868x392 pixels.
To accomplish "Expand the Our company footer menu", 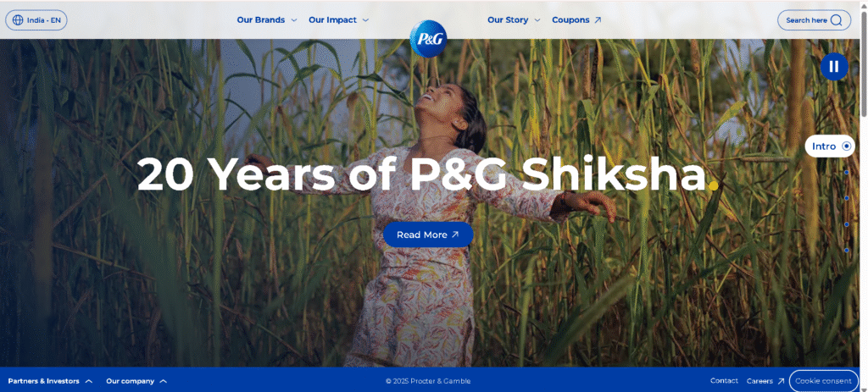I will click(136, 381).
